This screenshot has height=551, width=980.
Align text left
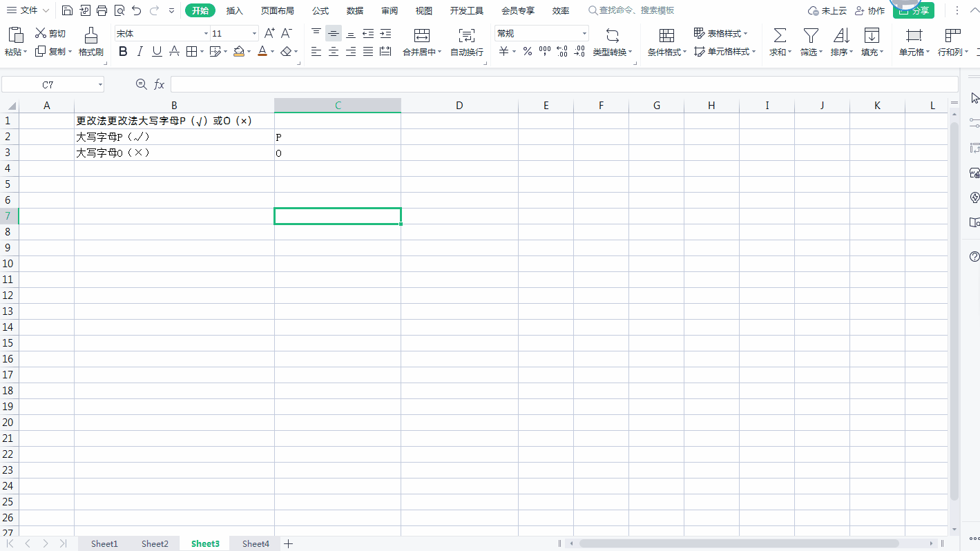(x=316, y=51)
